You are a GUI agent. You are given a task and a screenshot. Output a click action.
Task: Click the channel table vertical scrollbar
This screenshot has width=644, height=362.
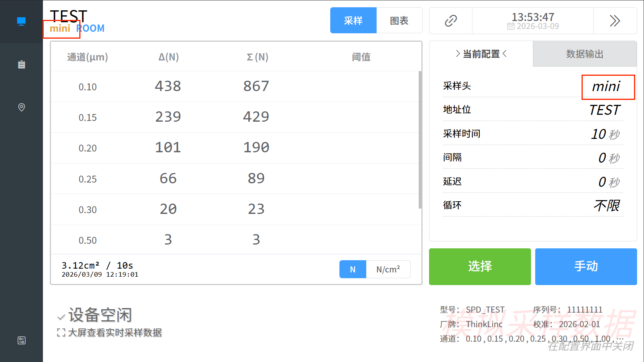click(420, 140)
